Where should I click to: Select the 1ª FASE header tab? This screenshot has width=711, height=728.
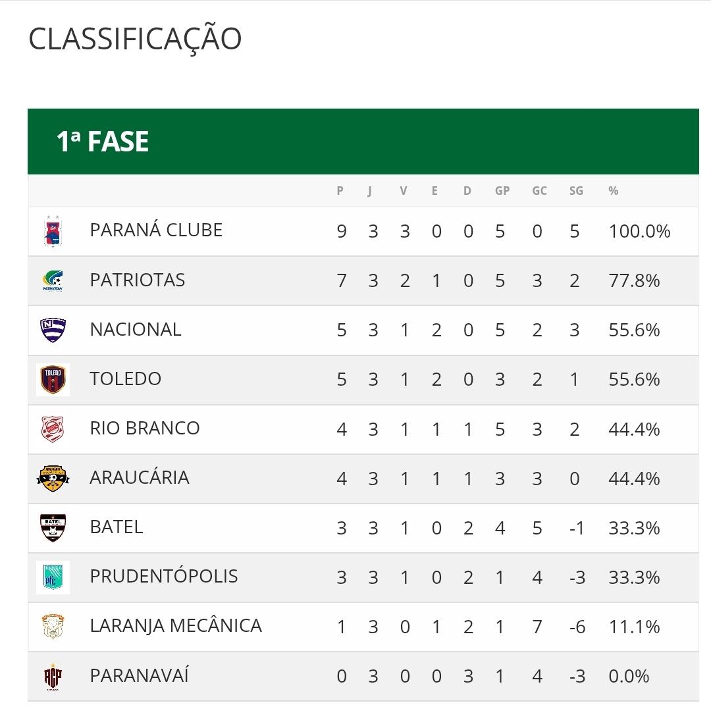pos(103,142)
